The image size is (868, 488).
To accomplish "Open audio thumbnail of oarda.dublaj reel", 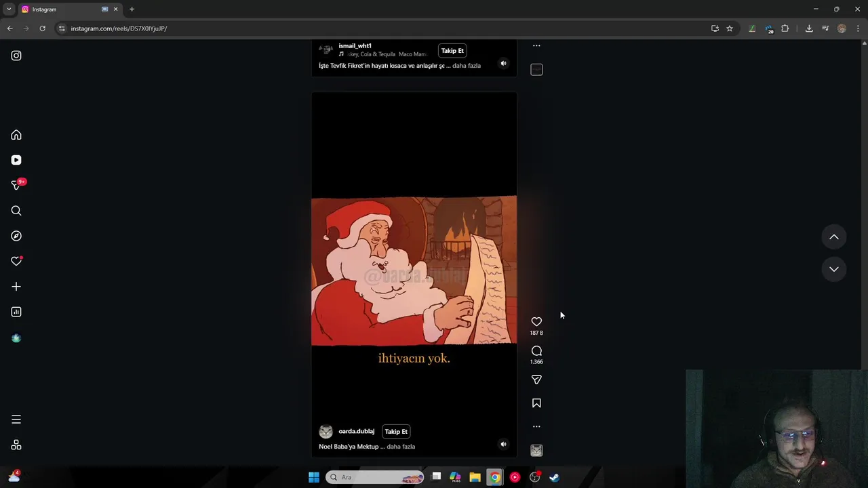I will (x=536, y=451).
